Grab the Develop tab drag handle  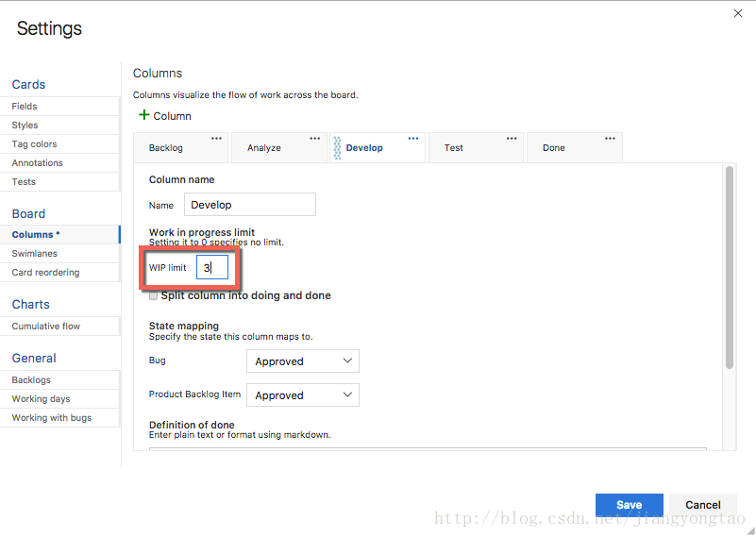(338, 148)
